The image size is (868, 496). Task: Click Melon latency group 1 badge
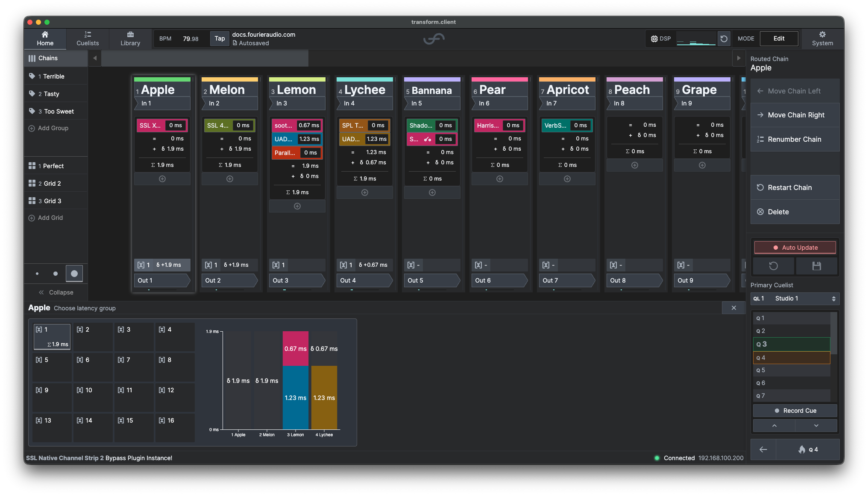point(212,265)
